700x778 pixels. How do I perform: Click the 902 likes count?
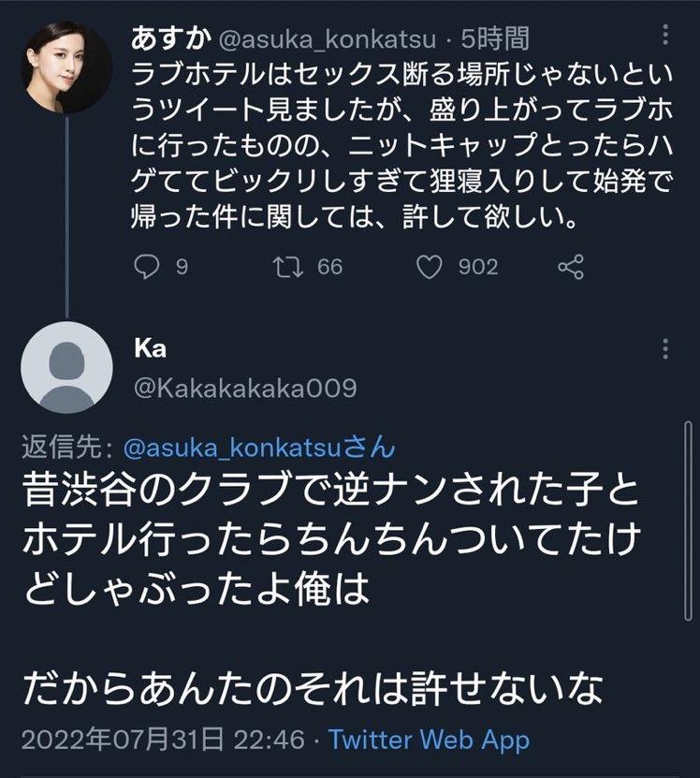(x=477, y=268)
